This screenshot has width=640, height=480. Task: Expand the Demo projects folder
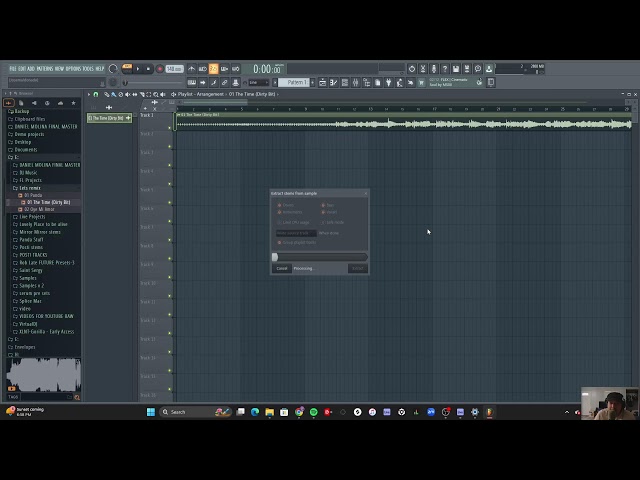pos(26,134)
